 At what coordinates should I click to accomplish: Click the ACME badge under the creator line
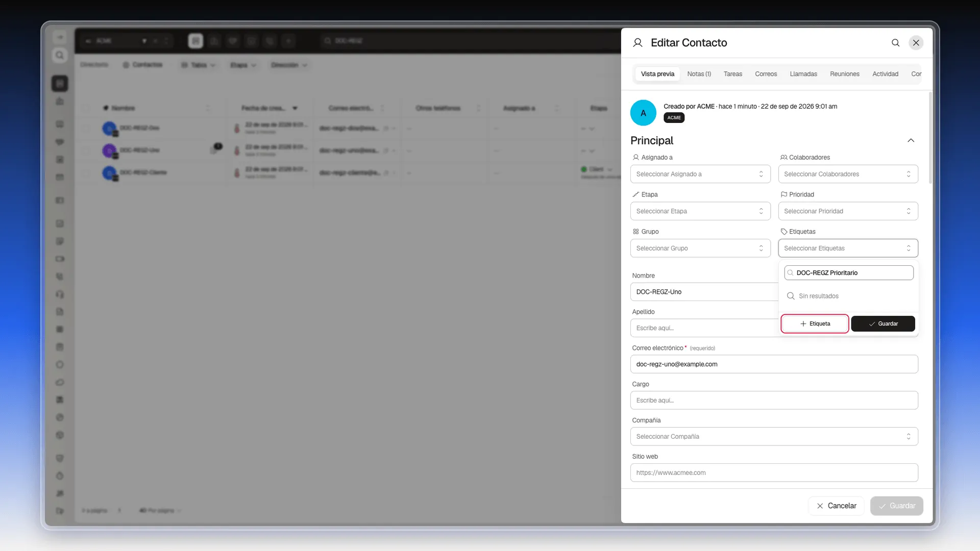coord(674,118)
